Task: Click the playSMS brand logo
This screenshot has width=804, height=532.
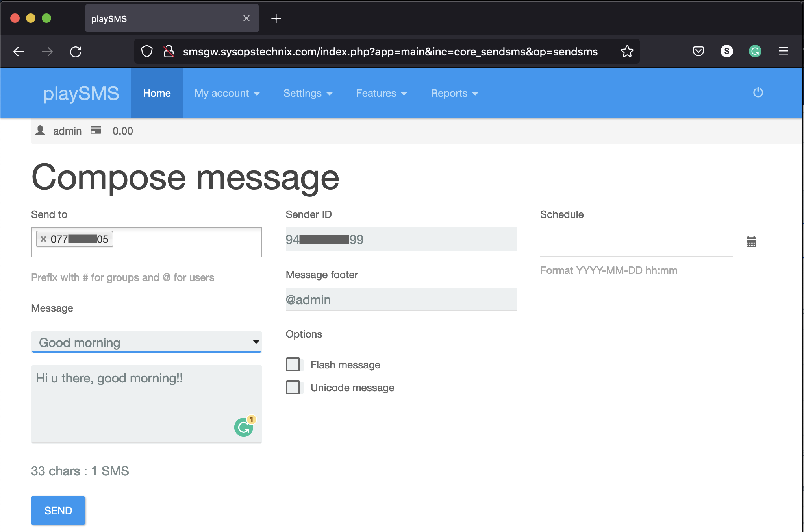Action: click(x=81, y=94)
